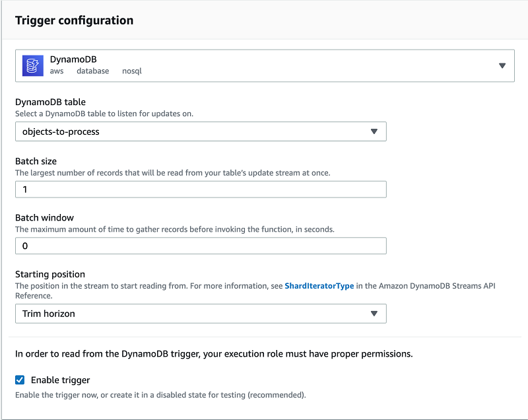528x420 pixels.
Task: Click the "Batch size" field label
Action: [36, 161]
